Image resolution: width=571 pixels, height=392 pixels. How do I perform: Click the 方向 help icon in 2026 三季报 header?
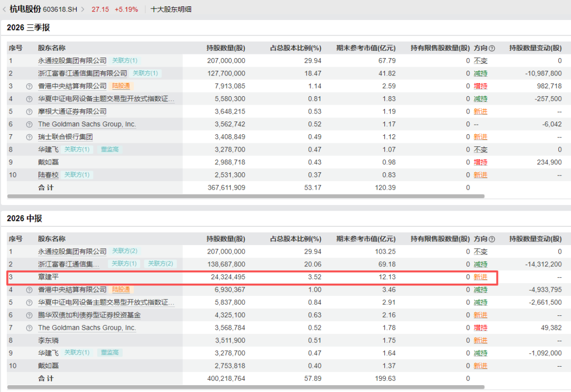point(492,48)
